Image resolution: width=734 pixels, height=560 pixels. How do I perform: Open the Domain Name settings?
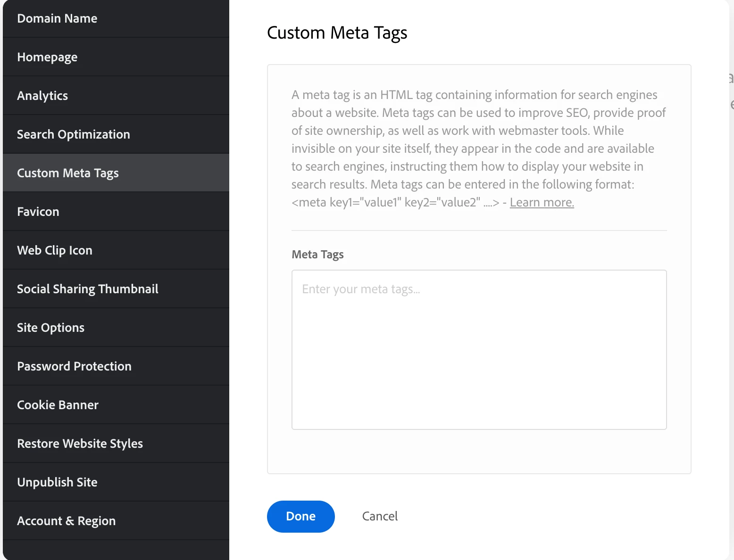click(57, 18)
